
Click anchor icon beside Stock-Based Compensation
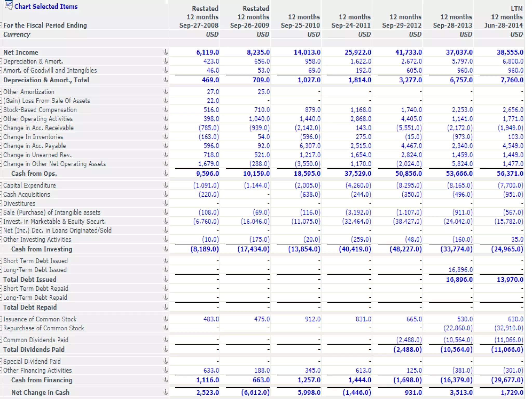165,110
